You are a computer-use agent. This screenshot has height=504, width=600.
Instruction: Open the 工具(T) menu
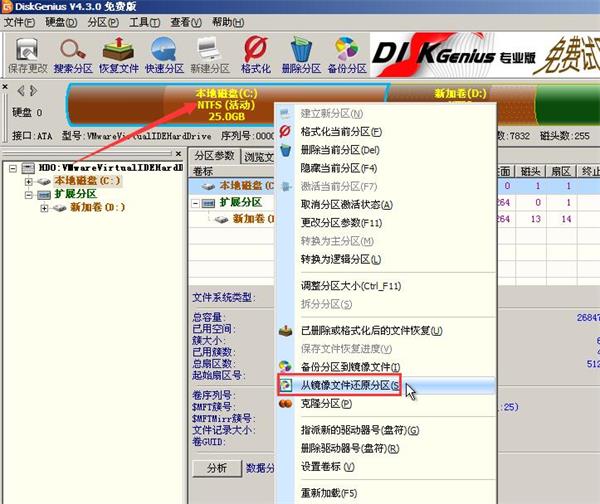click(x=145, y=22)
